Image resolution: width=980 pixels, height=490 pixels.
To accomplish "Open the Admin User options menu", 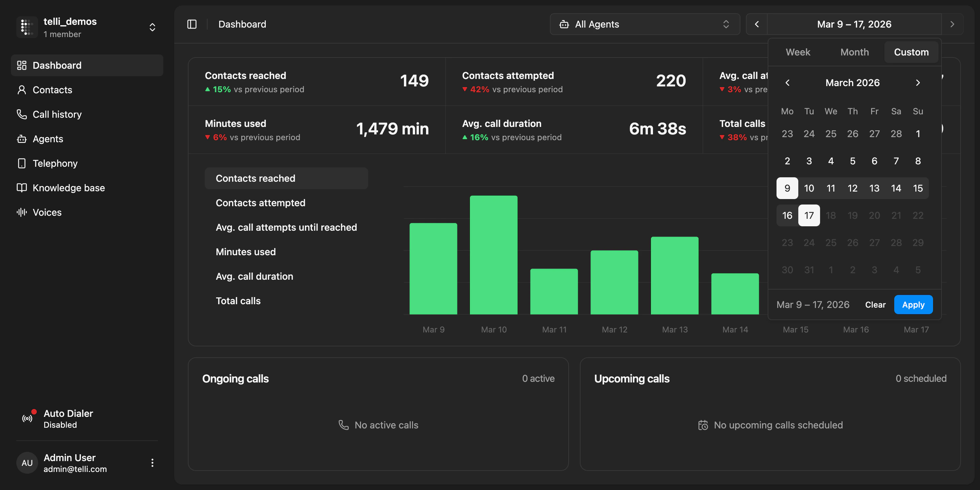I will pos(152,463).
